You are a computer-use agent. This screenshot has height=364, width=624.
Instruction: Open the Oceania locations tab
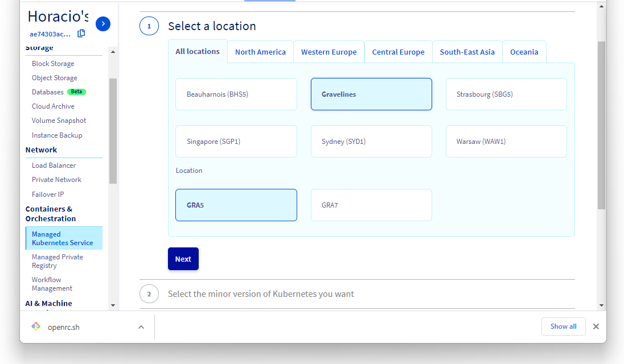[x=524, y=51]
